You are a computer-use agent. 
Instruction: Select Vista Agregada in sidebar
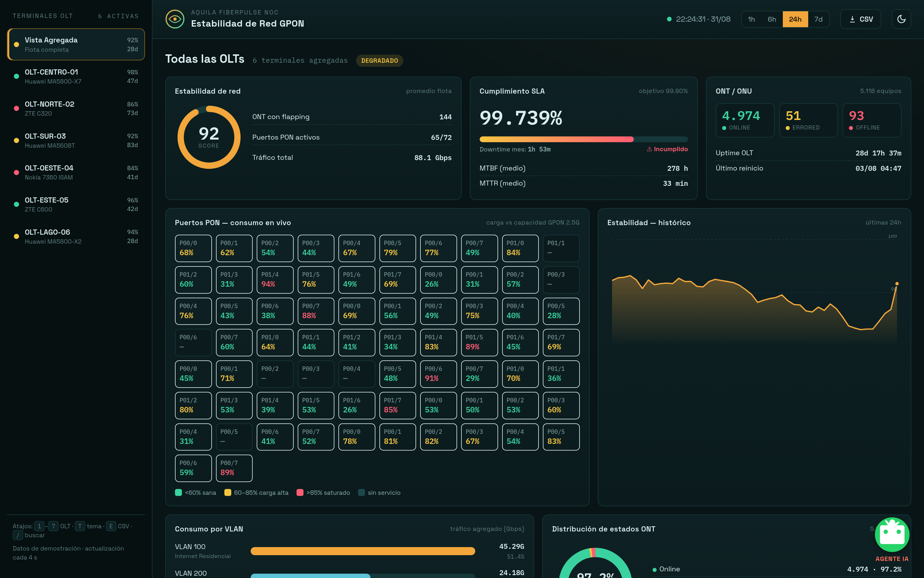pyautogui.click(x=76, y=44)
